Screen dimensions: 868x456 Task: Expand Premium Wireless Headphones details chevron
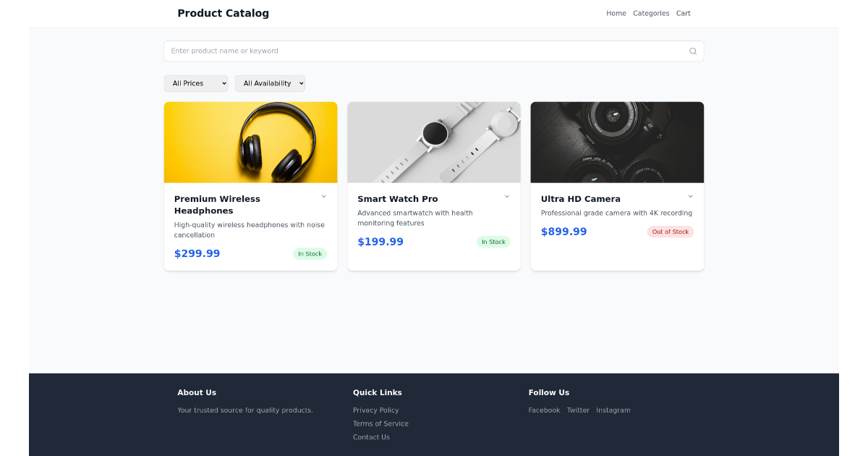click(x=323, y=196)
